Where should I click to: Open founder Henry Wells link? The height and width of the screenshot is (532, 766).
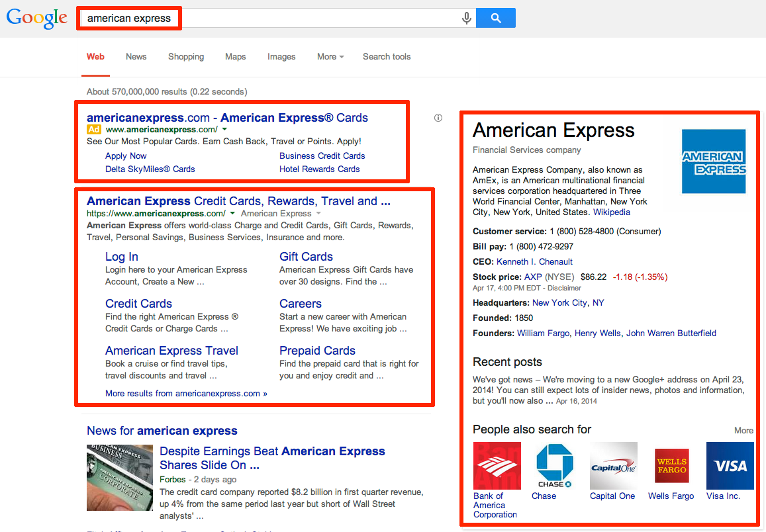click(598, 333)
